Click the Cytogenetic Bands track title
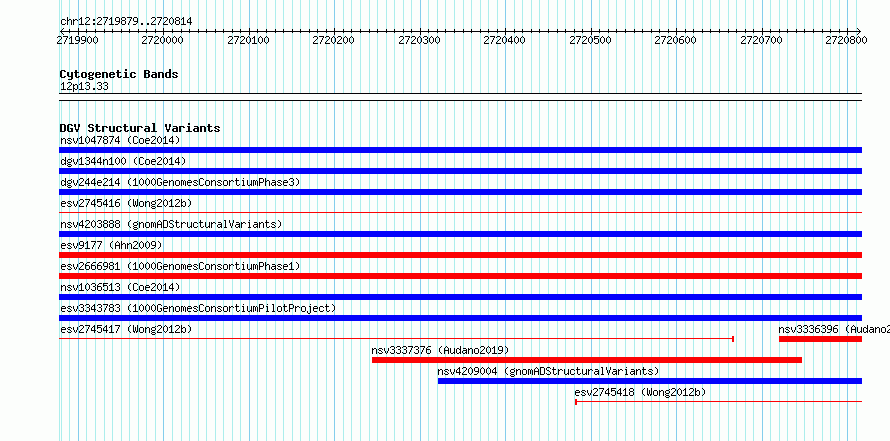Image resolution: width=890 pixels, height=441 pixels. pyautogui.click(x=119, y=74)
